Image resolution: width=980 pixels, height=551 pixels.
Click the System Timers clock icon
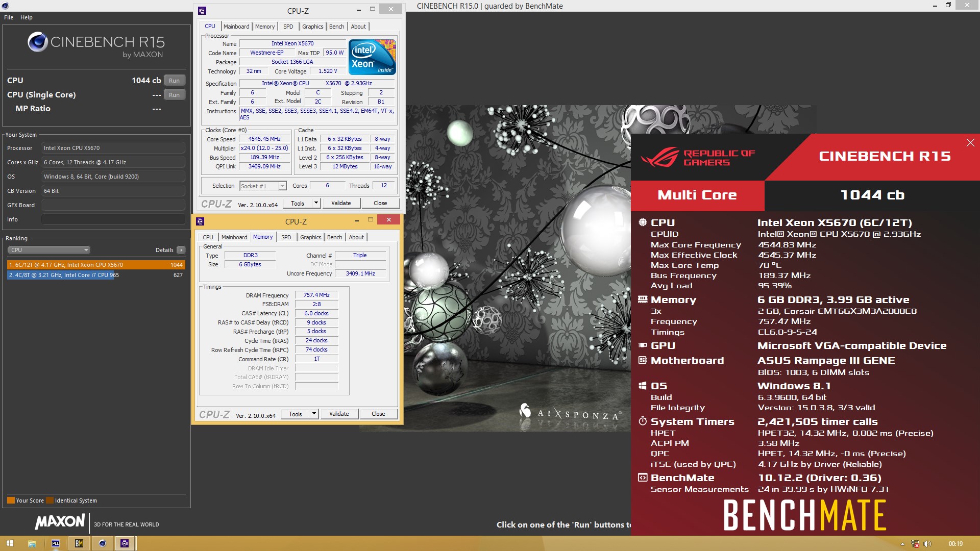pos(643,421)
